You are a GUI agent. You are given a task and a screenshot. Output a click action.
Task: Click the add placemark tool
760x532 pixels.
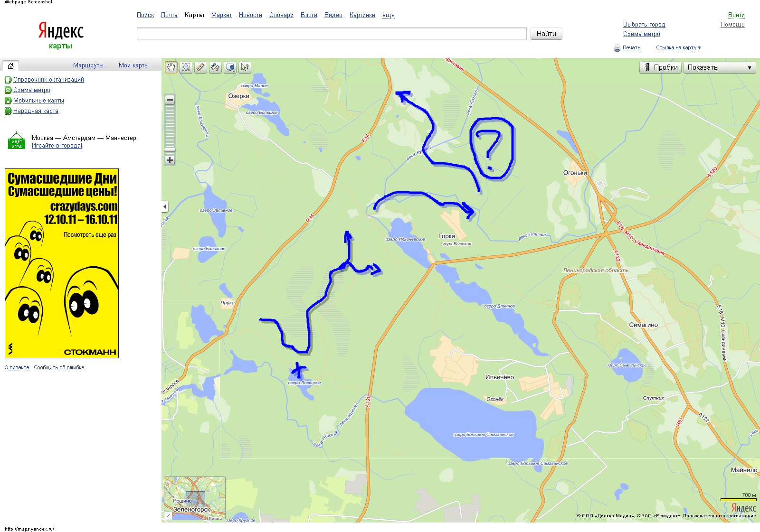coord(230,67)
